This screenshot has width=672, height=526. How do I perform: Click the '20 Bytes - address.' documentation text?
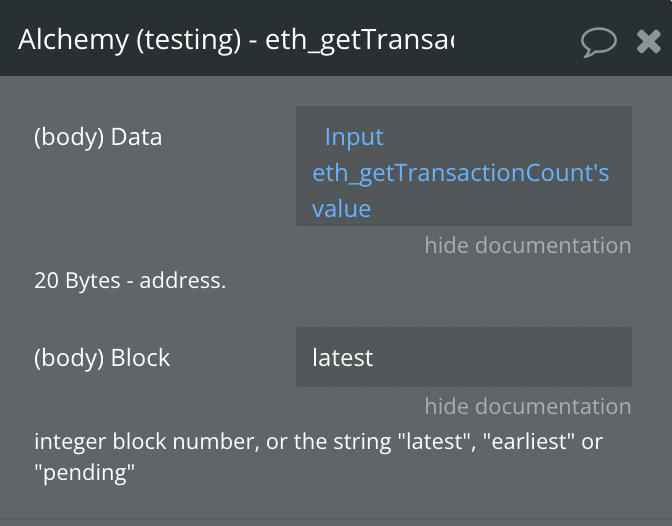[130, 281]
